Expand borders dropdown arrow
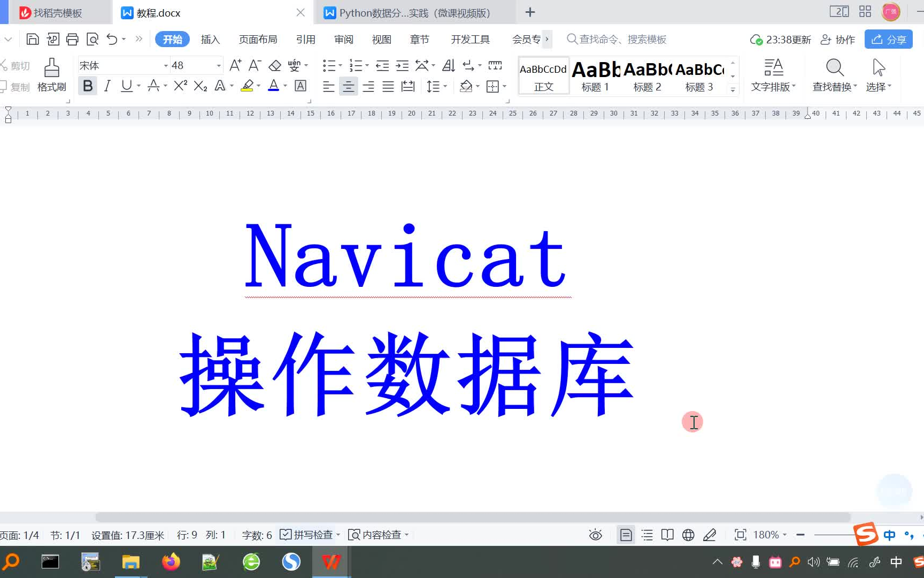This screenshot has width=924, height=578. 504,86
